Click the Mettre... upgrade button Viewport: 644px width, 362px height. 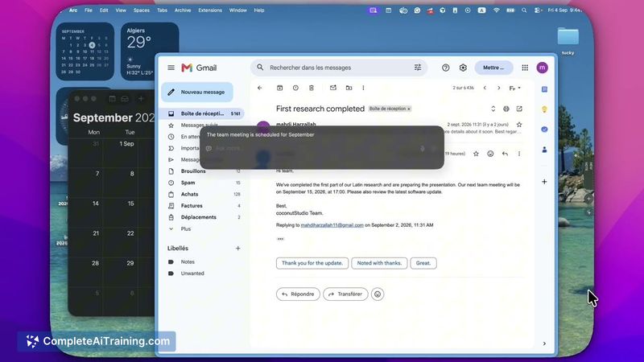click(x=493, y=68)
